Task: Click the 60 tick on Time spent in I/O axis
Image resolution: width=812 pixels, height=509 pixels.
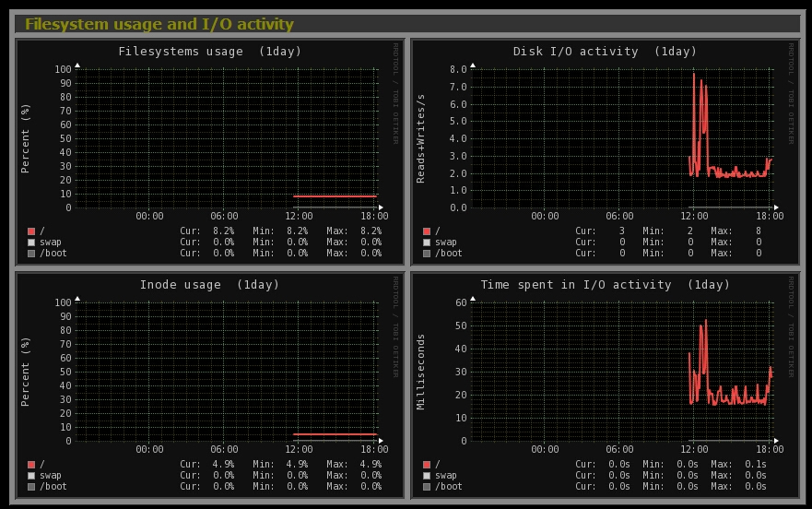Action: [461, 302]
